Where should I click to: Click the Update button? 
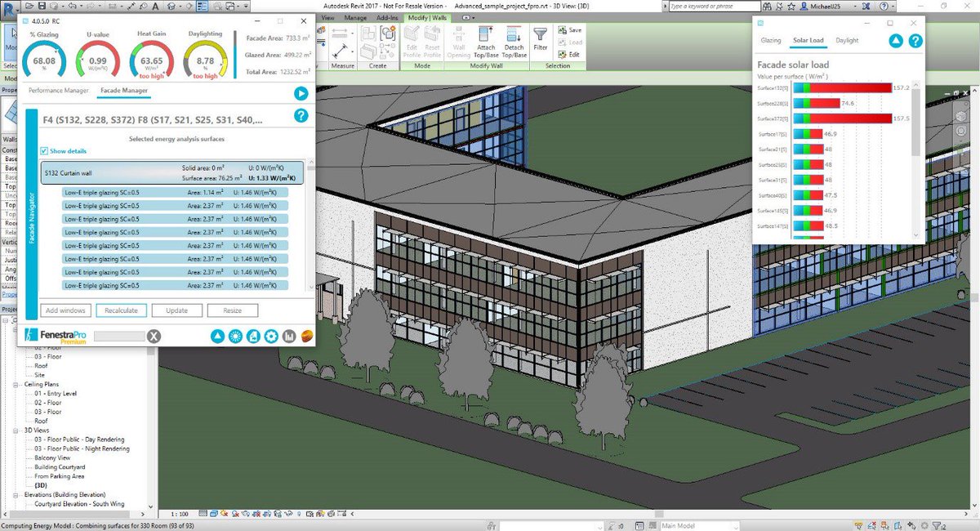(176, 310)
